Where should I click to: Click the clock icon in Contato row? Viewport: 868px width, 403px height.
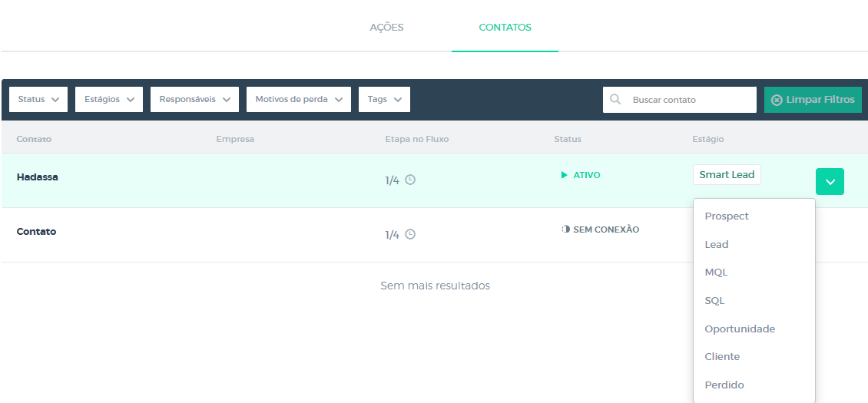click(x=410, y=234)
